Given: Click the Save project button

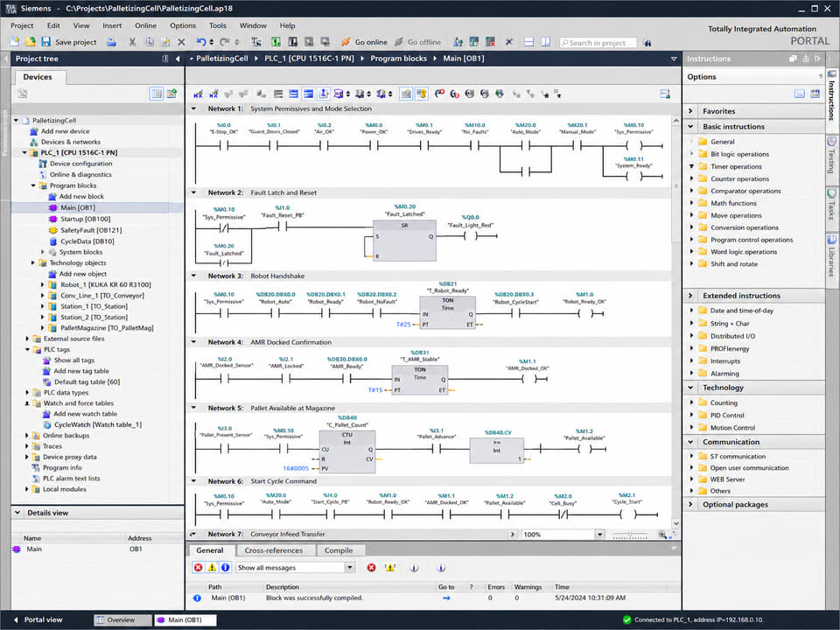Looking at the screenshot, I should (70, 42).
